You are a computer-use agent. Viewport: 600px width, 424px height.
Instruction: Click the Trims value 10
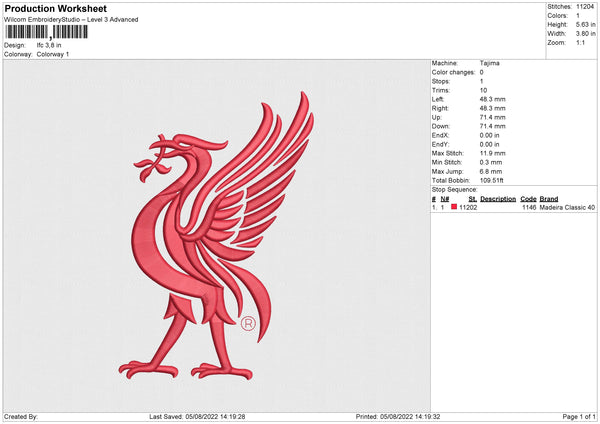[x=483, y=90]
